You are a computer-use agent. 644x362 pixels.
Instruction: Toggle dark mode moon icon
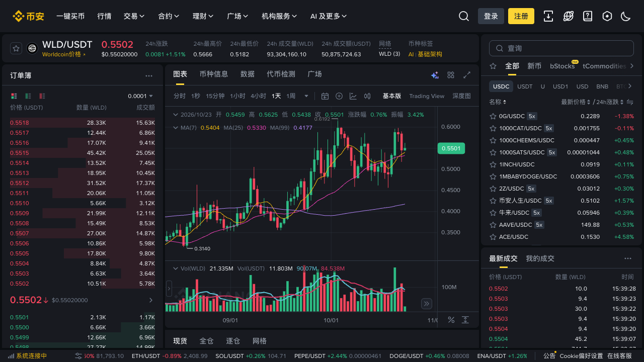point(626,16)
